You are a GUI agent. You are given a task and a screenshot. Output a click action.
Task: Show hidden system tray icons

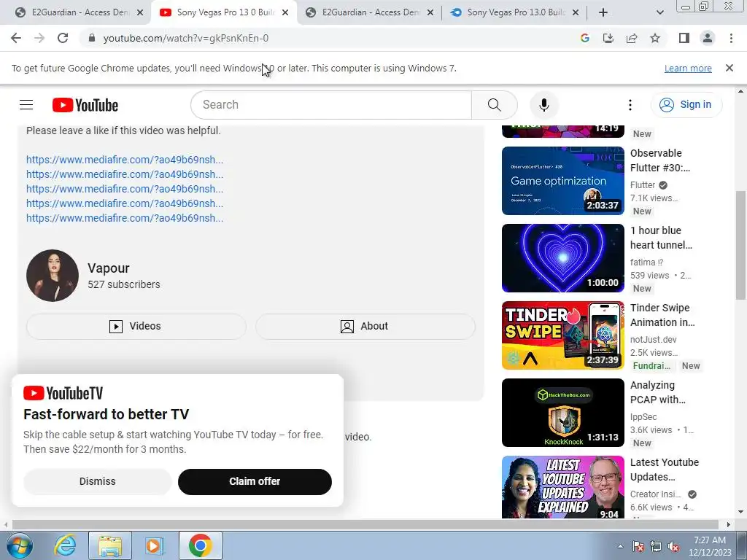point(620,546)
